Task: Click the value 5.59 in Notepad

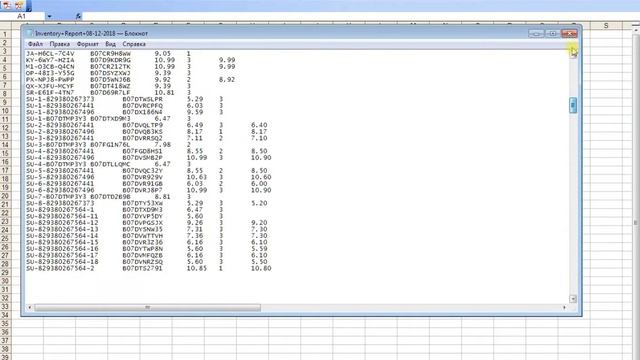Action: click(x=260, y=249)
